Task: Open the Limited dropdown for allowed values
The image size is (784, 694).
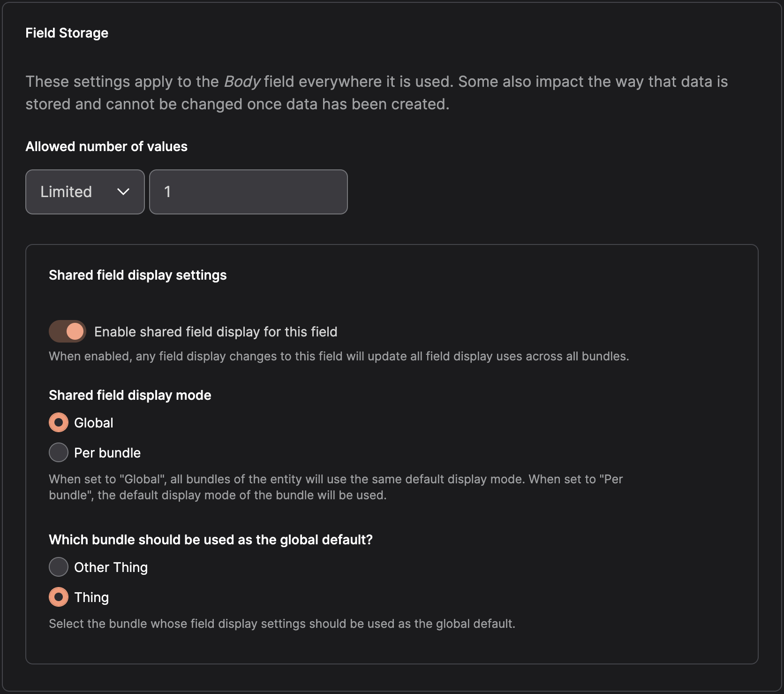Action: [85, 192]
